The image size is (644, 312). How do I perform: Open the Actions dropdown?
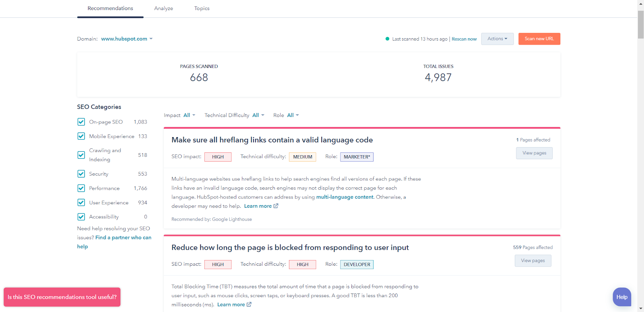(497, 39)
